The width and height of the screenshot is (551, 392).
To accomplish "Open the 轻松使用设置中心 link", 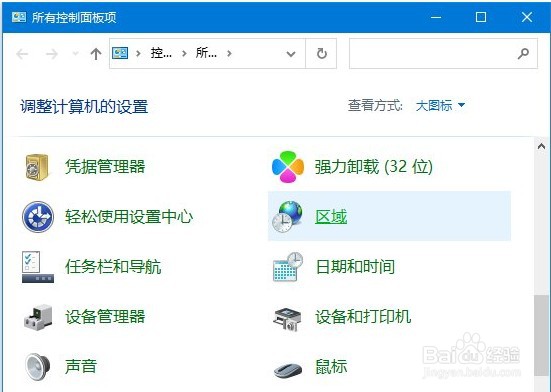I will (129, 216).
